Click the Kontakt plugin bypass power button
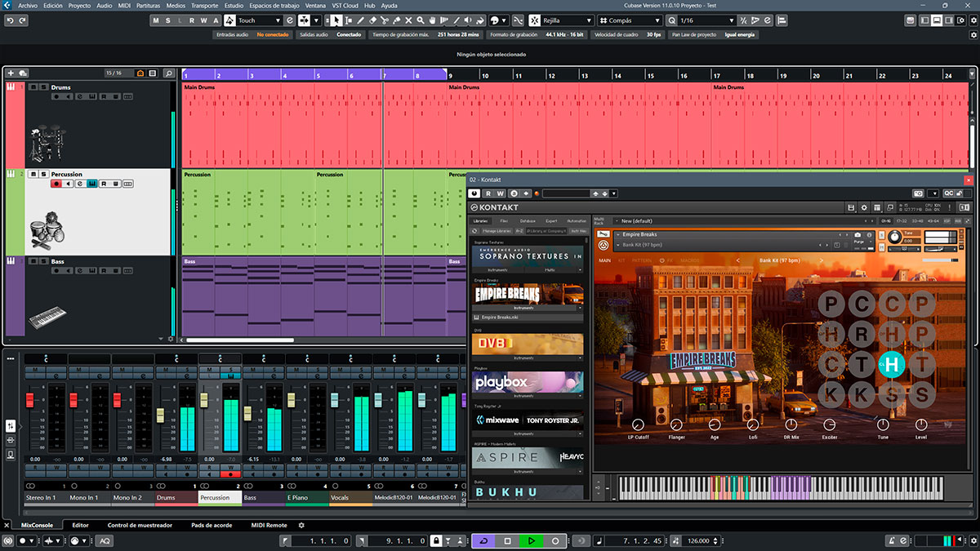The width and height of the screenshot is (980, 551). 474,193
